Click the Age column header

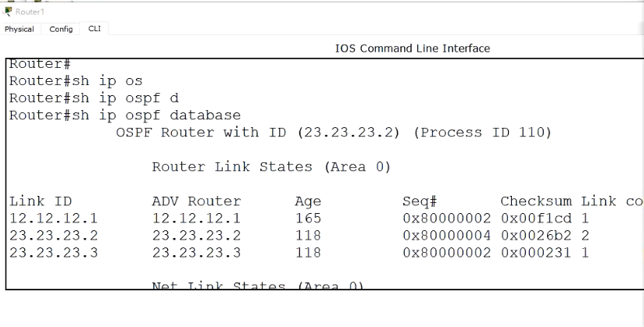308,201
